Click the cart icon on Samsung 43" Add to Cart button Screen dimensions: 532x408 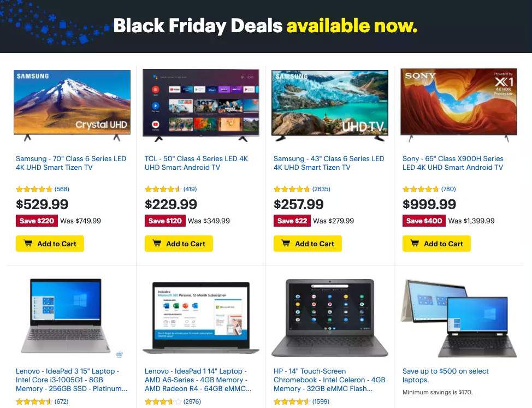[x=287, y=243]
